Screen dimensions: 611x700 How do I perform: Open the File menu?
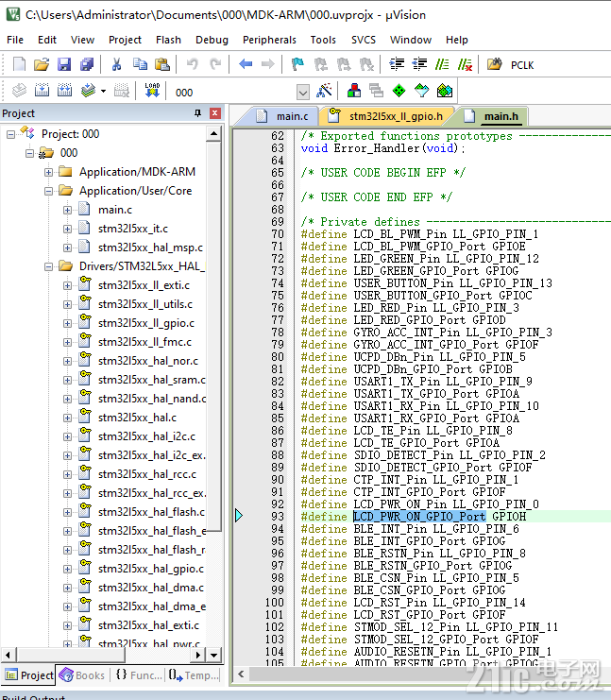(15, 40)
